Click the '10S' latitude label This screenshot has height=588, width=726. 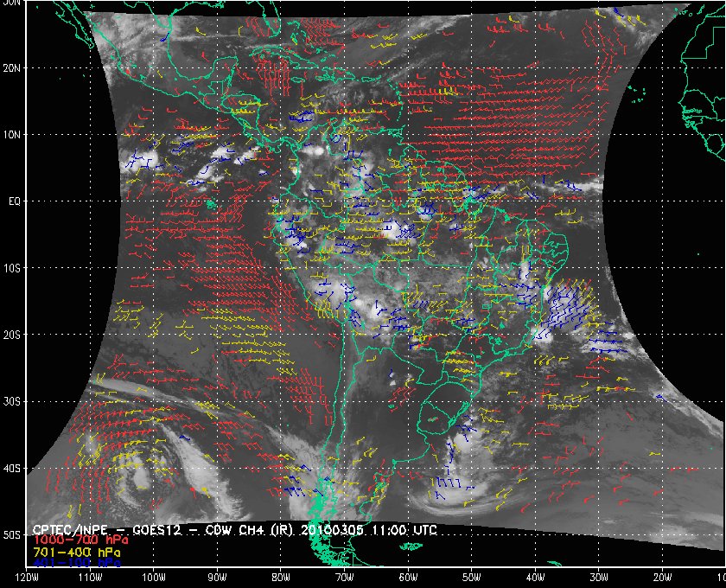(x=11, y=268)
